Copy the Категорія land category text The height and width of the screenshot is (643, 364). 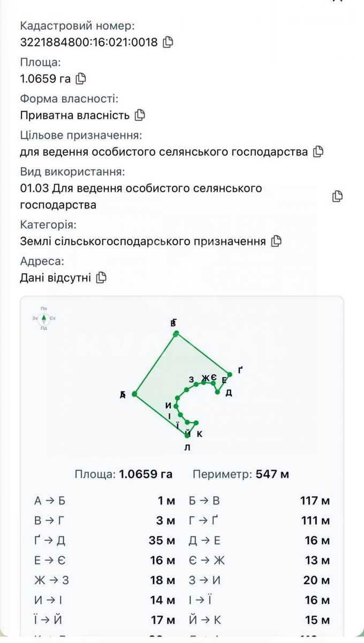click(276, 241)
